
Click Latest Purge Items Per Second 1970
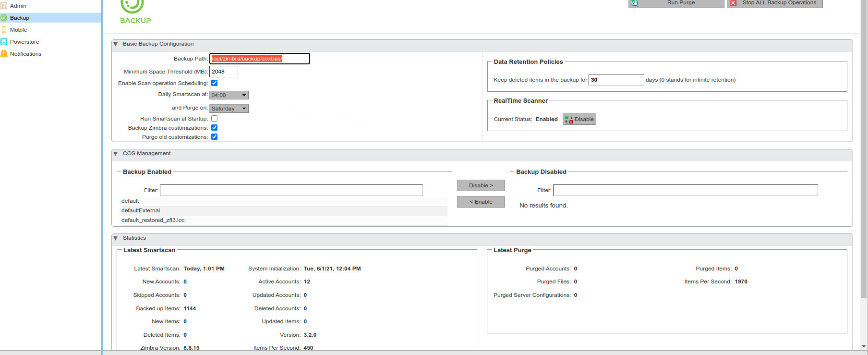(x=741, y=282)
